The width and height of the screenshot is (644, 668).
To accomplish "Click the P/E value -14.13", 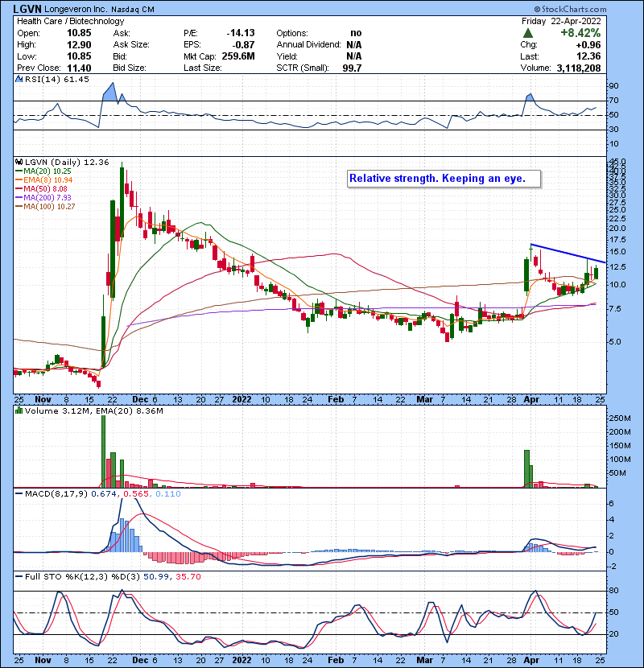I will [241, 33].
